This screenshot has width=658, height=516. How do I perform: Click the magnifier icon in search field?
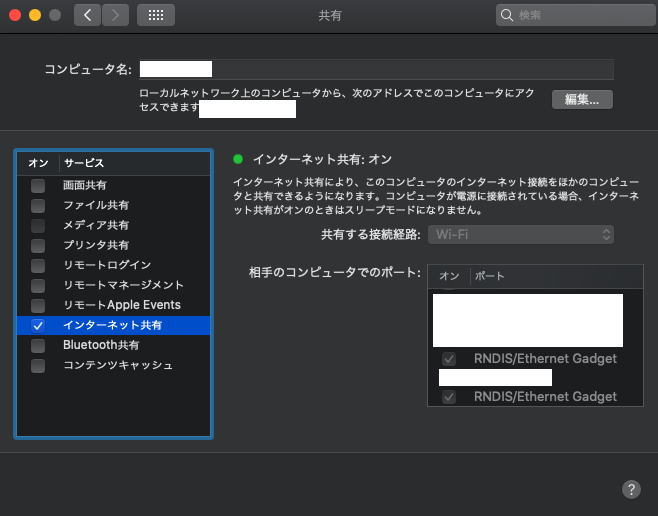(x=507, y=16)
